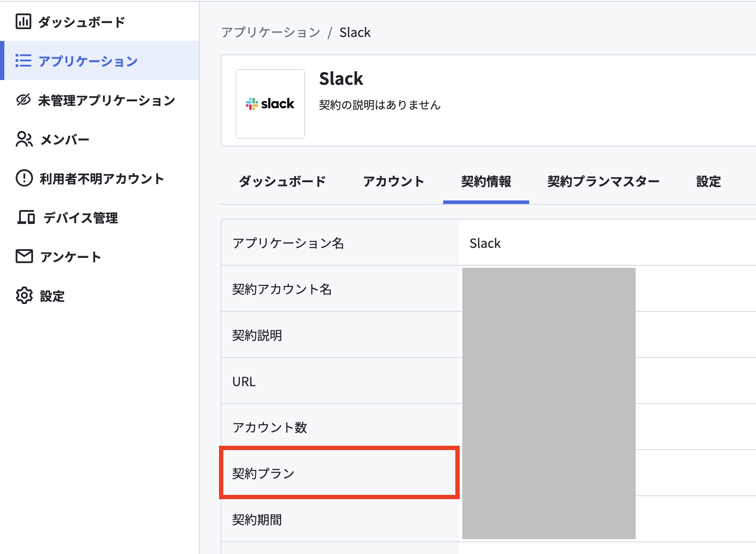Image resolution: width=756 pixels, height=554 pixels.
Task: Click the application list icon in sidebar
Action: point(23,60)
